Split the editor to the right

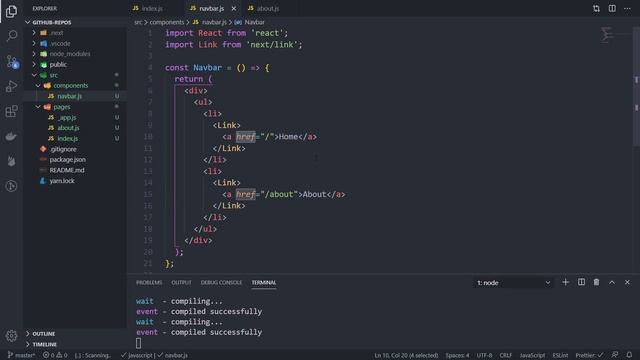click(612, 9)
